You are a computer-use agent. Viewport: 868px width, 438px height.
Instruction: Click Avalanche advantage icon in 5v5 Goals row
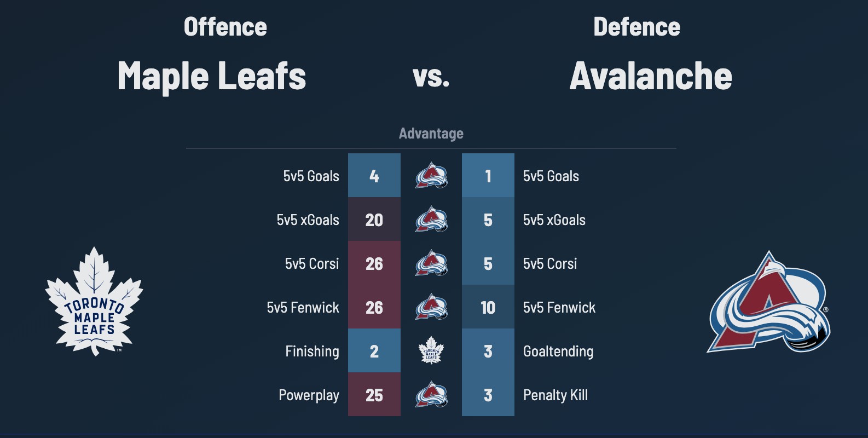[x=431, y=176]
